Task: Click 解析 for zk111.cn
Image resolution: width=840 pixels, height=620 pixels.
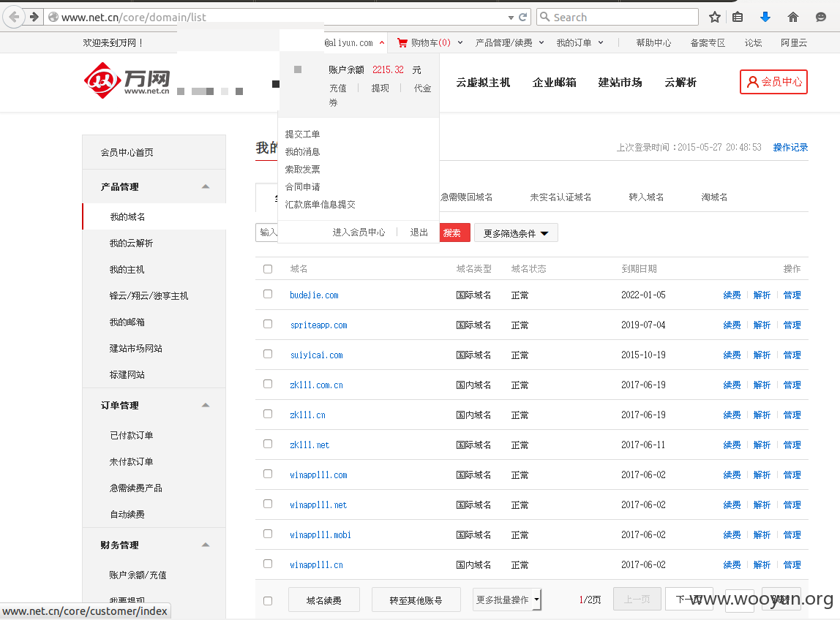Action: [762, 415]
